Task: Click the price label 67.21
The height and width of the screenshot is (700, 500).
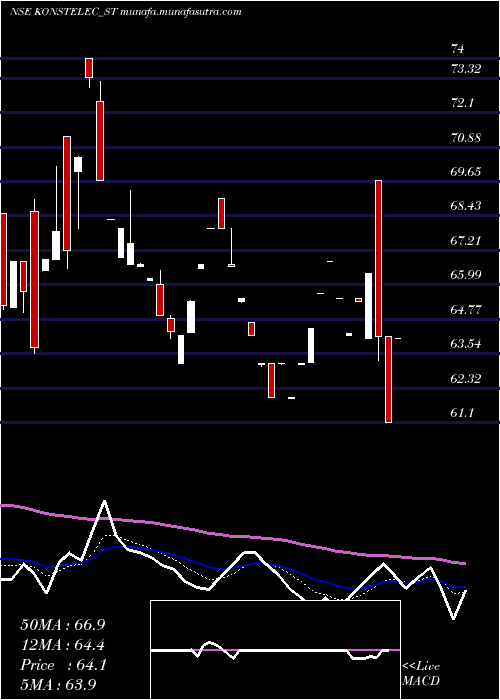Action: 466,241
